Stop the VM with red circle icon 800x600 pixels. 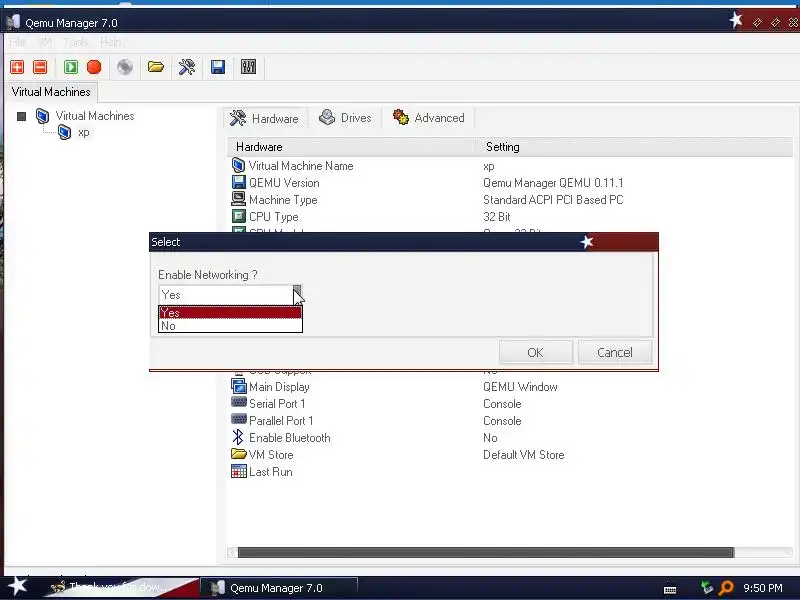tap(94, 67)
